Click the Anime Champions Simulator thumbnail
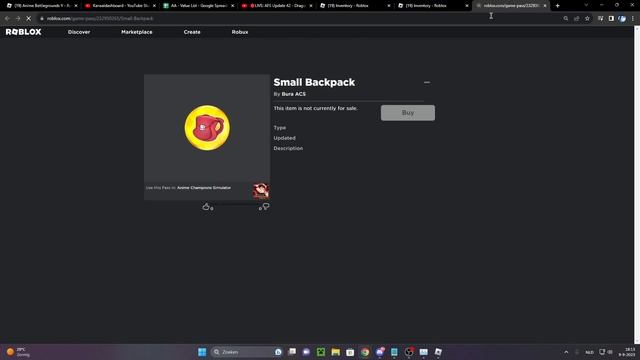This screenshot has width=640, height=360. pos(260,191)
